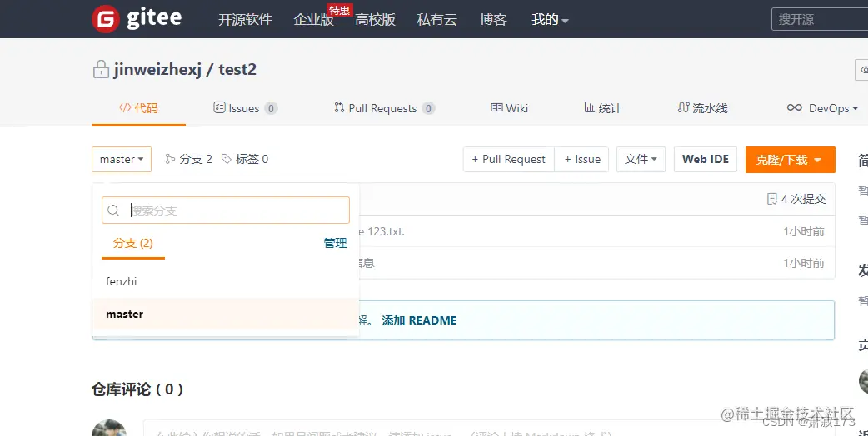
Task: Switch to the Wiki tab
Action: pos(509,108)
